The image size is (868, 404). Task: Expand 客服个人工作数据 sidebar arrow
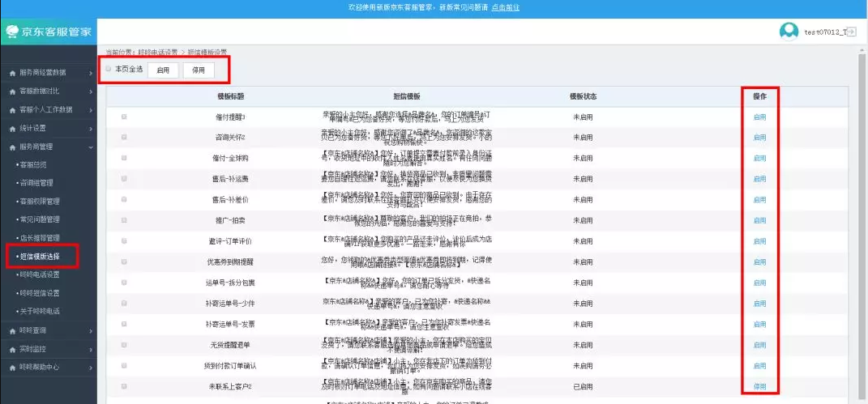(91, 109)
